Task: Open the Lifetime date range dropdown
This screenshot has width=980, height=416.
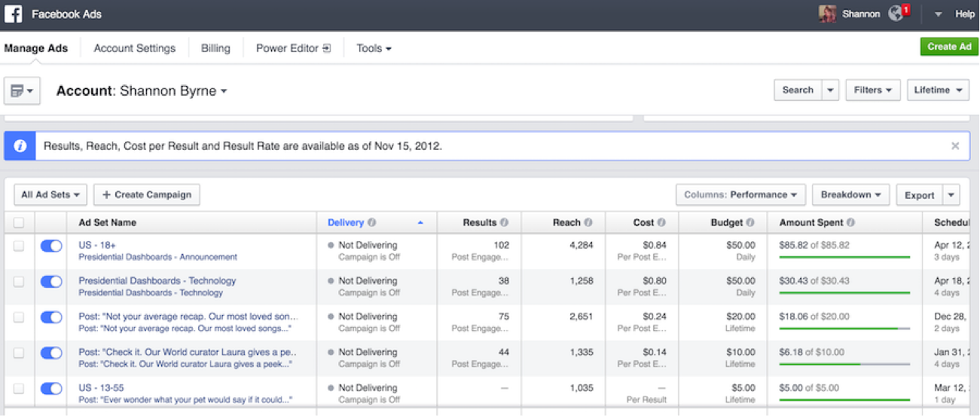Action: pyautogui.click(x=938, y=90)
